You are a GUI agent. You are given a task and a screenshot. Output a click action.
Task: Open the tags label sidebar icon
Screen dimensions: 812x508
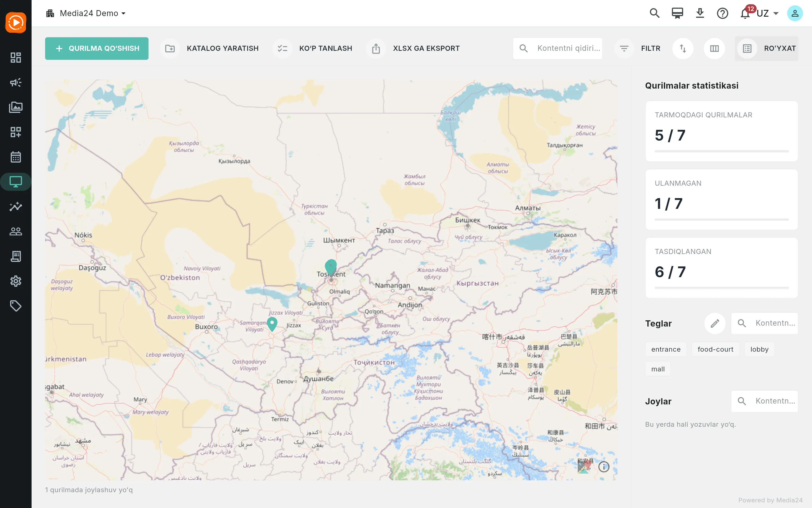coord(16,306)
